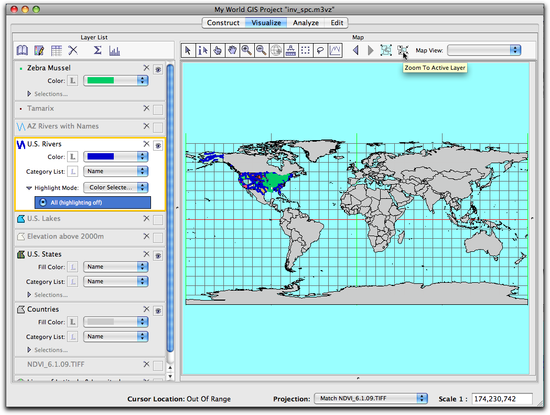This screenshot has width=550, height=415.
Task: Click the U.S. Rivers layer symbol icon
Action: pyautogui.click(x=21, y=144)
